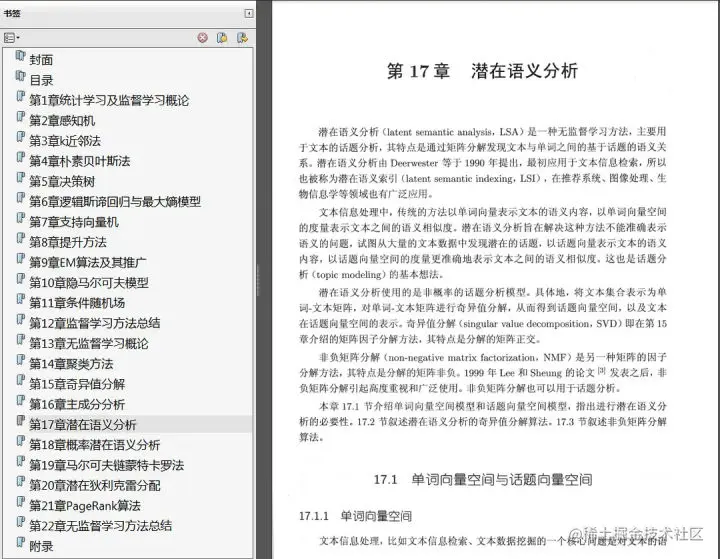Open the 附录 bookmark
The height and width of the screenshot is (559, 720).
point(41,546)
